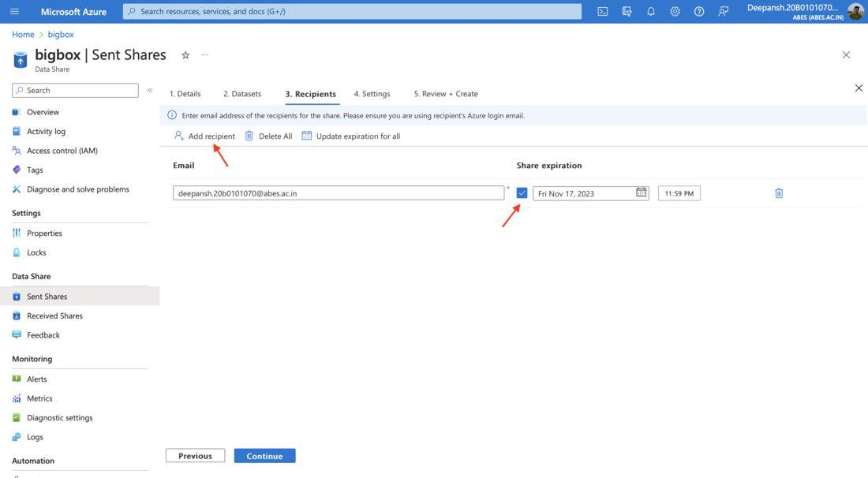The image size is (868, 478).
Task: Go to the Home breadcrumb link
Action: click(23, 34)
